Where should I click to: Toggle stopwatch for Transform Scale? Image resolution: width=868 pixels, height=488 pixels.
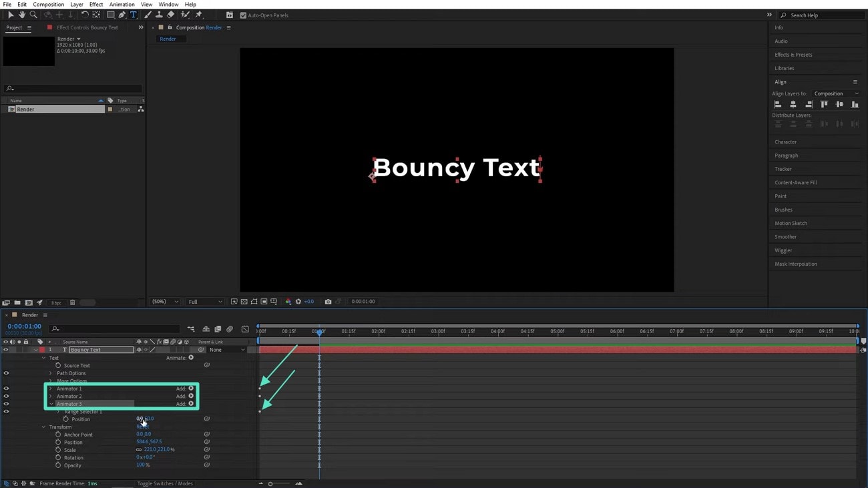coord(58,450)
